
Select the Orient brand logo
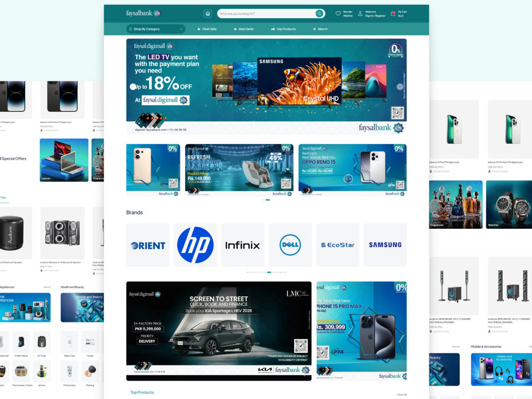coord(148,245)
